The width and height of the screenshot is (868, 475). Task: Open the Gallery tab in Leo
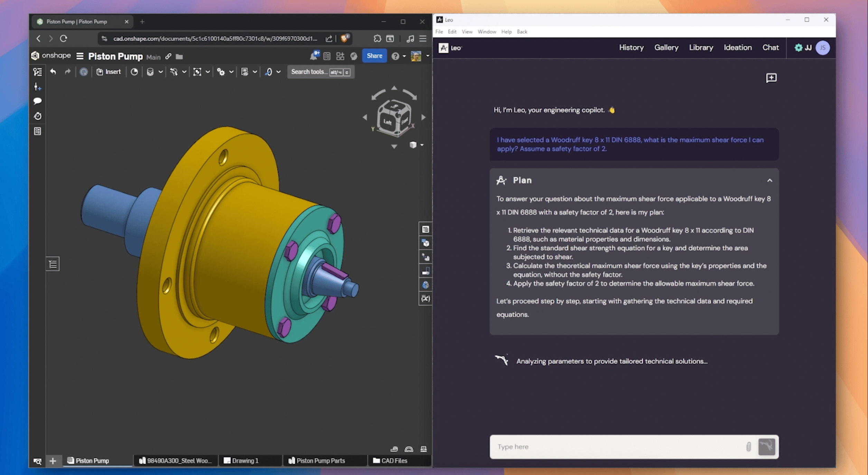(666, 48)
